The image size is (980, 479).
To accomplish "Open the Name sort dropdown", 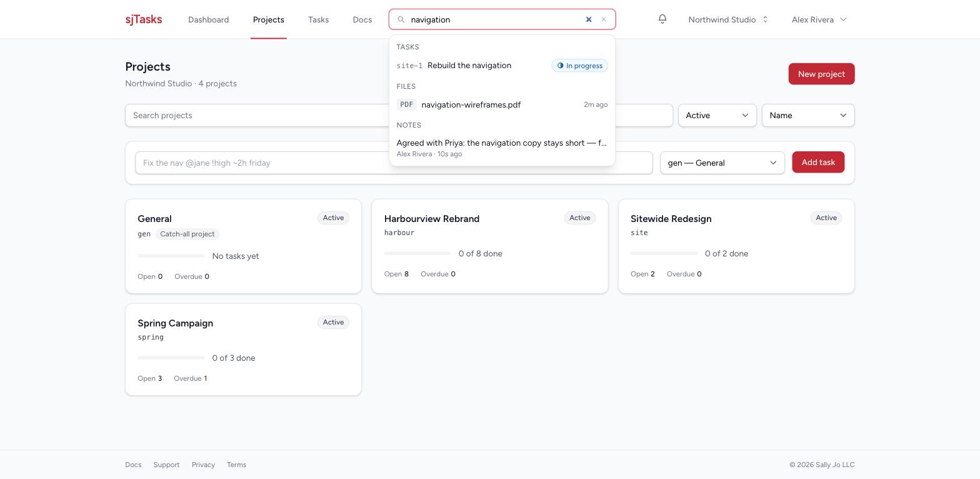I will coord(808,115).
